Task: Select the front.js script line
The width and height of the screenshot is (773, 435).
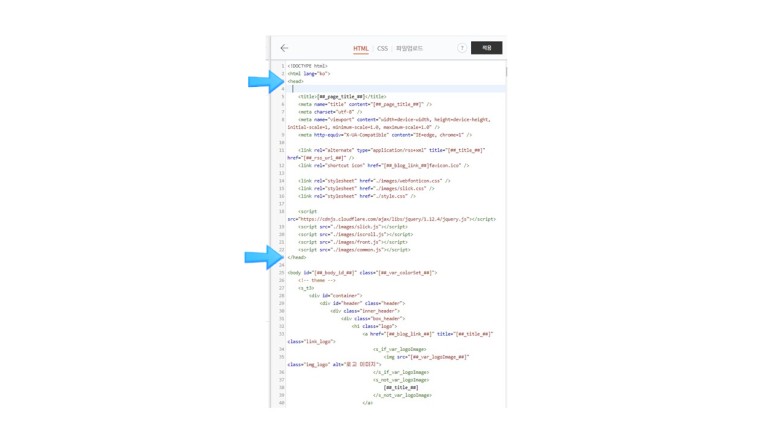Action: click(353, 242)
